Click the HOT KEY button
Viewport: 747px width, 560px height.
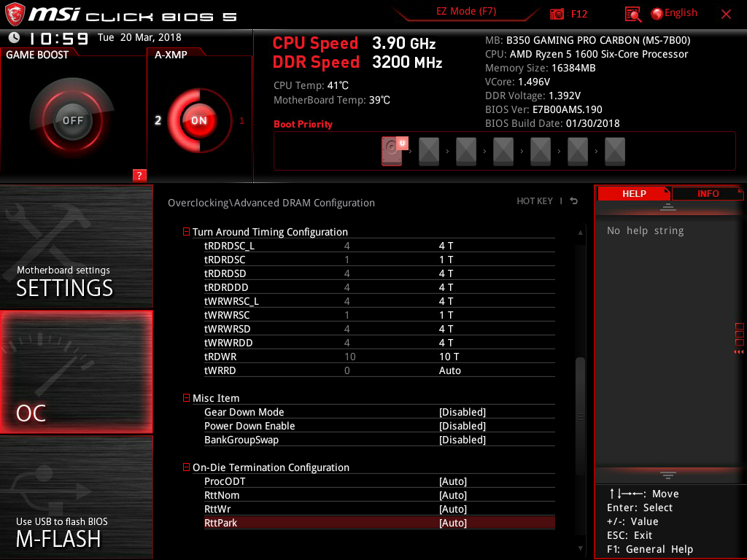pyautogui.click(x=535, y=201)
